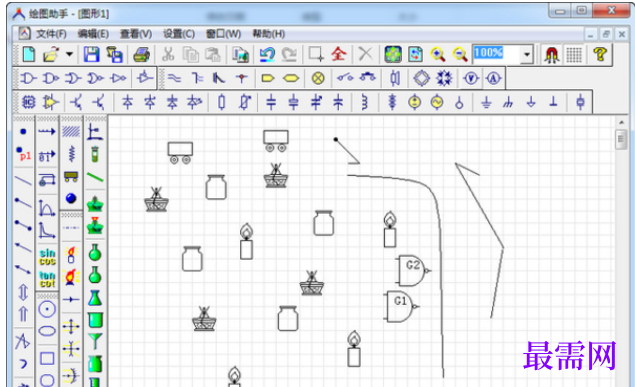Click the scrollbar up arrow
This screenshot has height=387, width=635.
(621, 122)
